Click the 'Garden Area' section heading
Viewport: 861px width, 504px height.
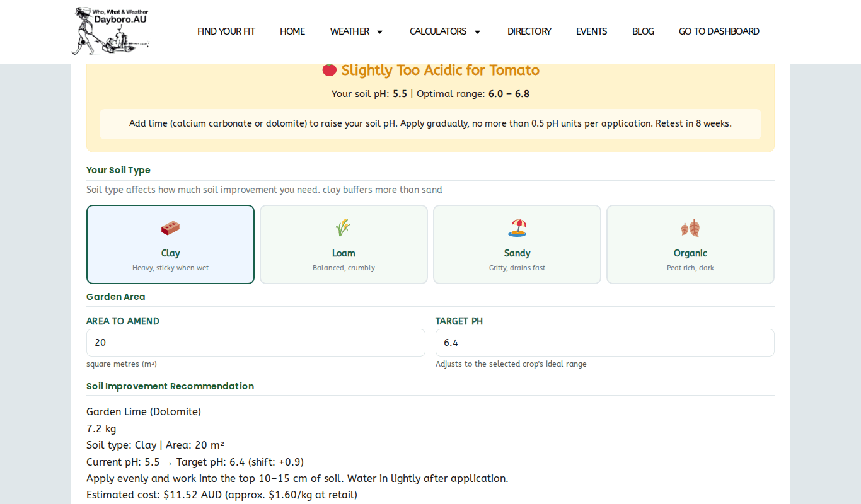[x=116, y=297]
